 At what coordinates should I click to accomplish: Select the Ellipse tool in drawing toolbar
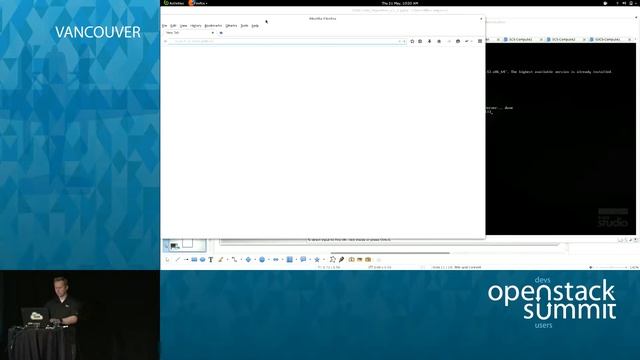[x=202, y=260]
